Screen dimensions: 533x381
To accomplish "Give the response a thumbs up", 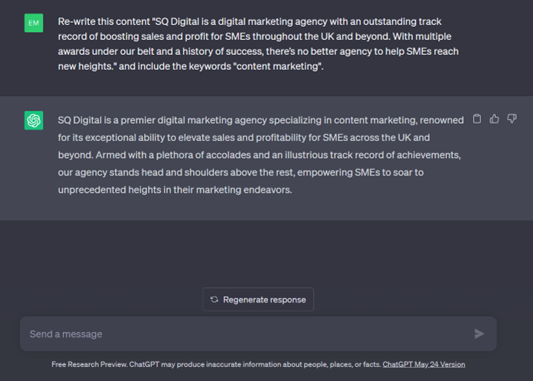I will pos(494,119).
